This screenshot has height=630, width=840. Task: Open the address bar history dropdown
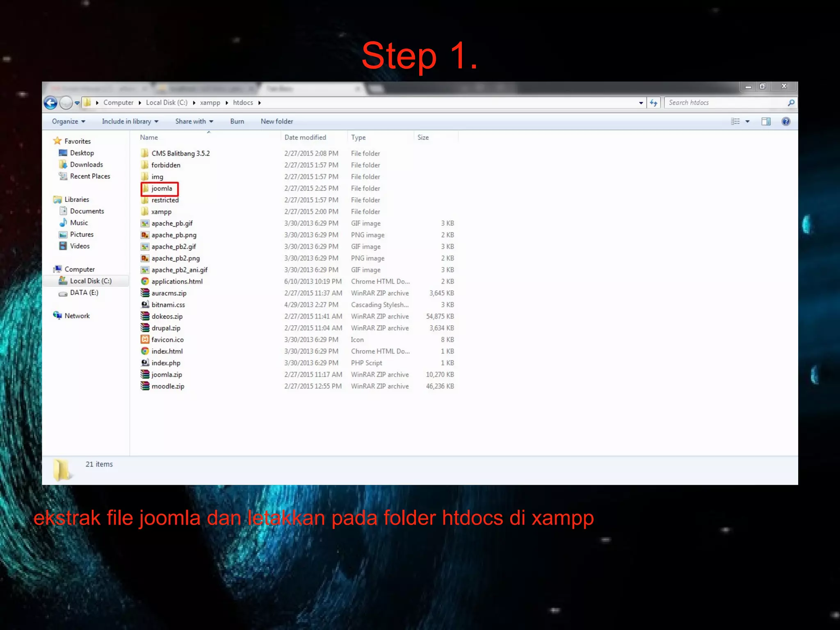tap(641, 103)
